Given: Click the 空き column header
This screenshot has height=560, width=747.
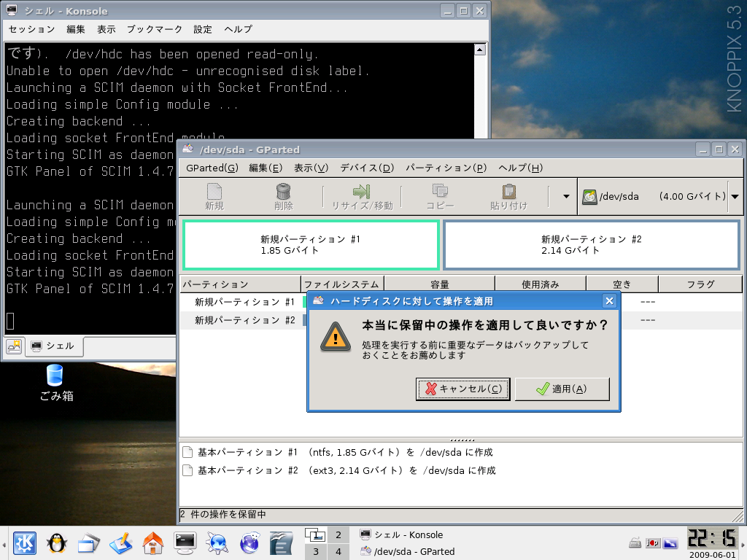Looking at the screenshot, I should pos(622,284).
